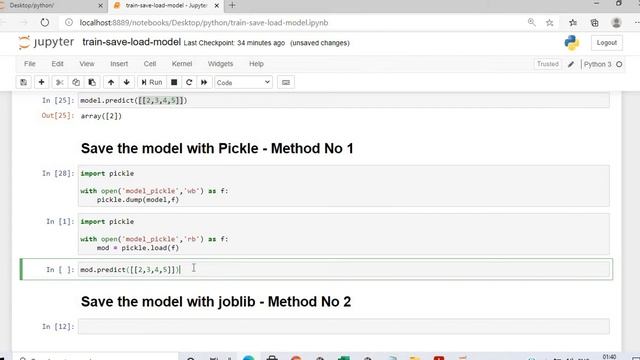
Task: Add page to favorites star icon
Action: click(550, 23)
